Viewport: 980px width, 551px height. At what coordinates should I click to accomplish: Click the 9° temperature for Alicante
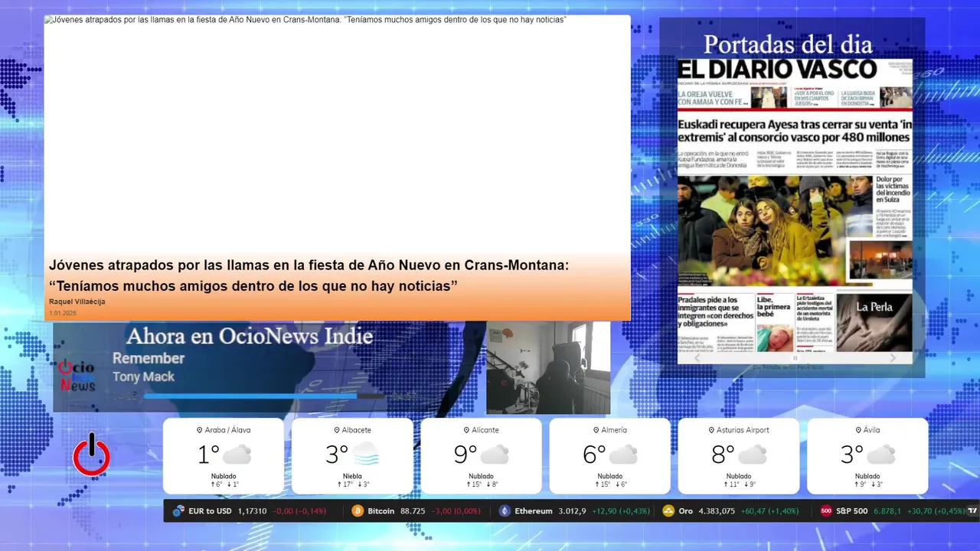point(465,455)
